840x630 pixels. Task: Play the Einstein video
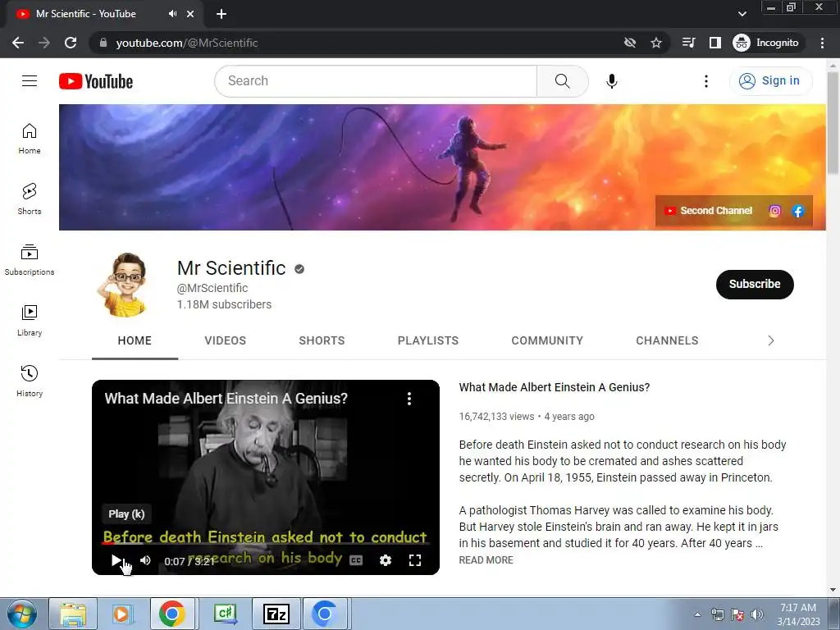[116, 560]
